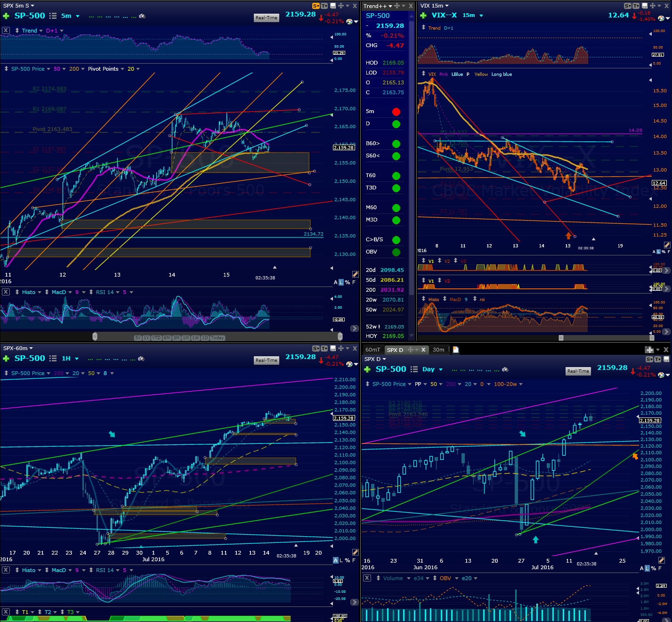672x622 pixels.
Task: Click the 2159.28 price label on SPX 5m axis
Action: [344, 147]
